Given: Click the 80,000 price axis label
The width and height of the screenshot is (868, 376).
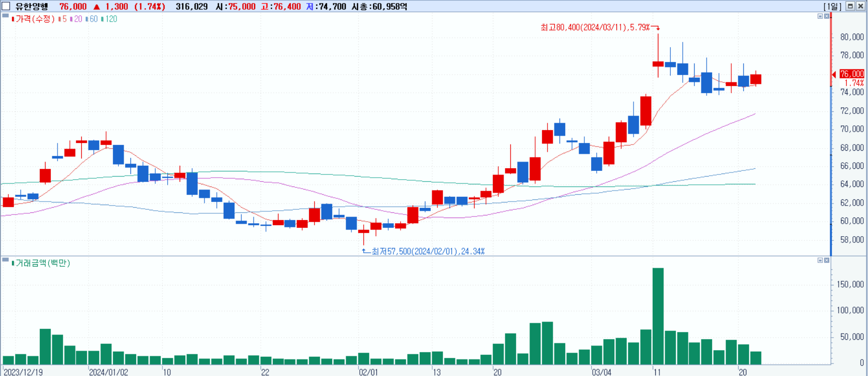Looking at the screenshot, I should [852, 37].
